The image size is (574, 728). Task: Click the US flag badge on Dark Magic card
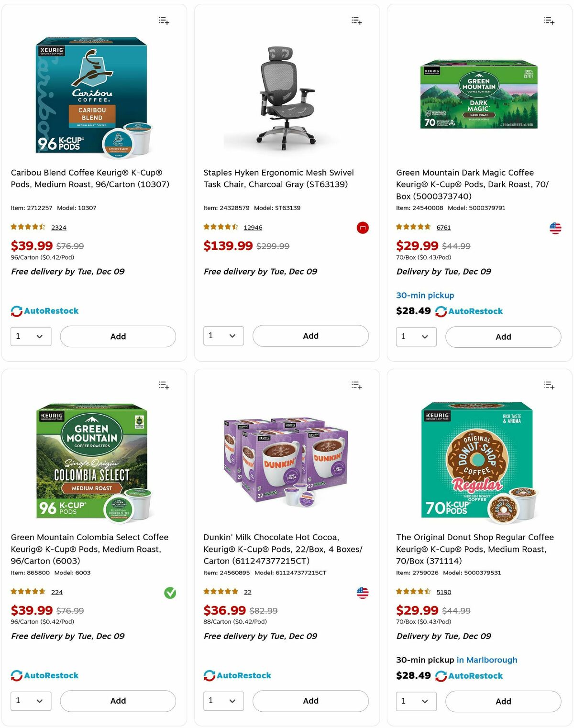pyautogui.click(x=555, y=229)
